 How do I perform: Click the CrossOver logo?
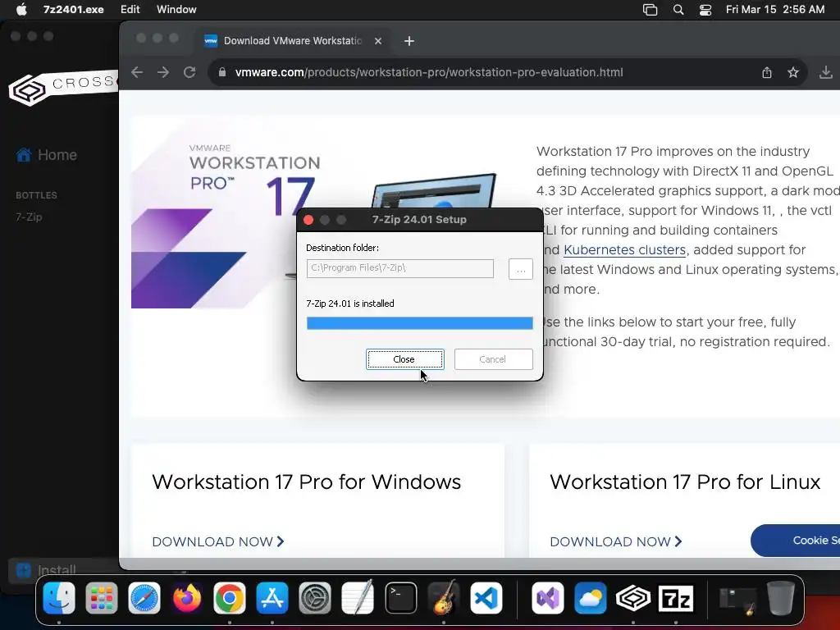(x=63, y=87)
